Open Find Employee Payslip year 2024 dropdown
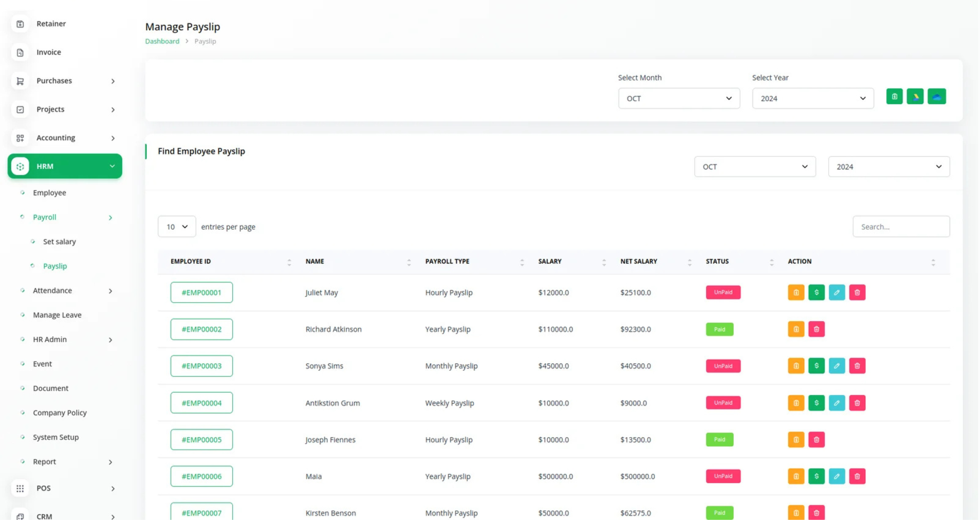This screenshot has height=520, width=980. point(889,167)
